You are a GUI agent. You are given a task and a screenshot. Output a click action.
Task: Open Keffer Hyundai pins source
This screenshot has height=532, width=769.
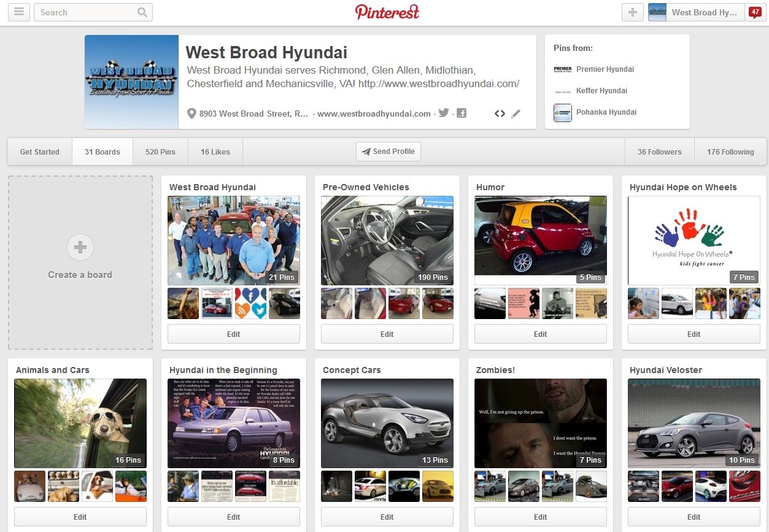[x=601, y=91]
